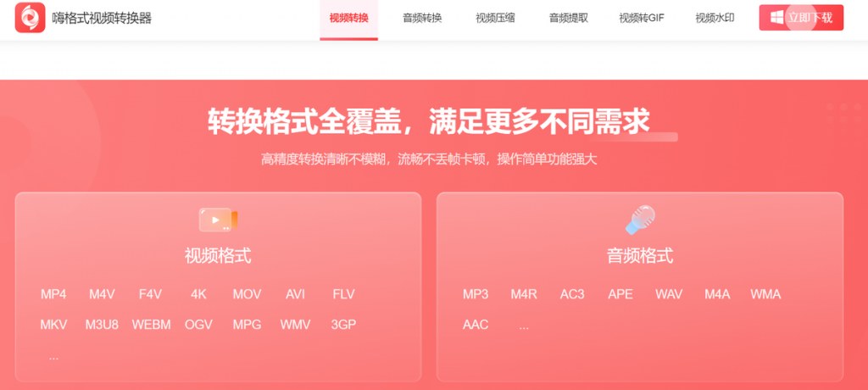
Task: Select the 音频提取 tab
Action: coord(569,19)
